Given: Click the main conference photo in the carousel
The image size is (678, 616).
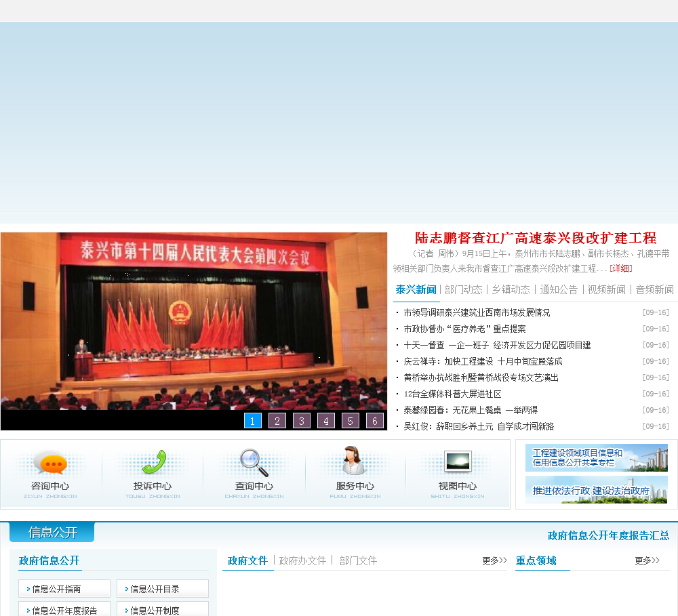Looking at the screenshot, I should (x=194, y=321).
